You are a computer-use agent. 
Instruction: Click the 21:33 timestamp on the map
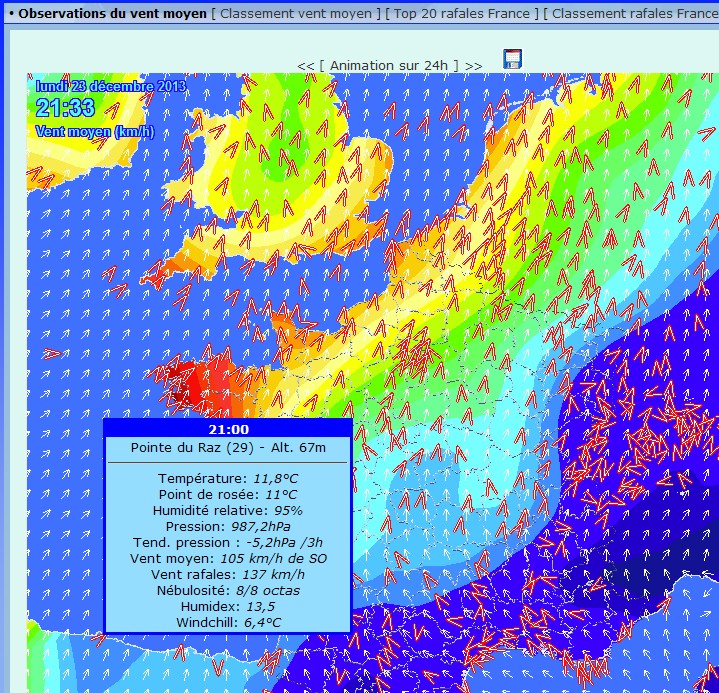coord(65,108)
